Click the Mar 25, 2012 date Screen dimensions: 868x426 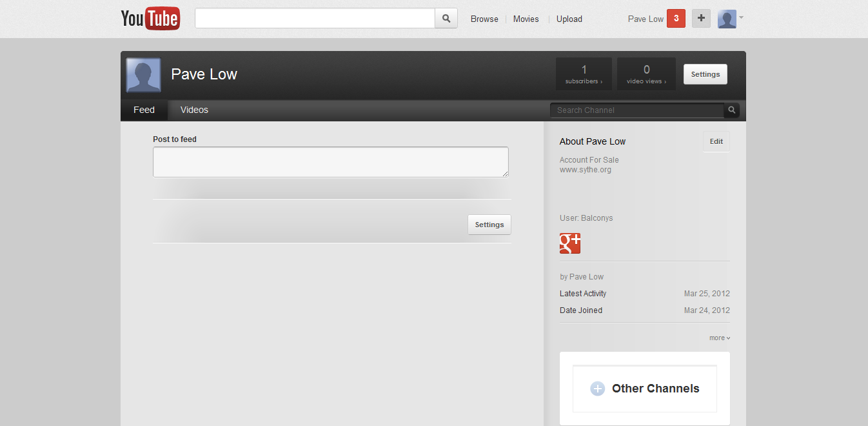[x=707, y=294]
